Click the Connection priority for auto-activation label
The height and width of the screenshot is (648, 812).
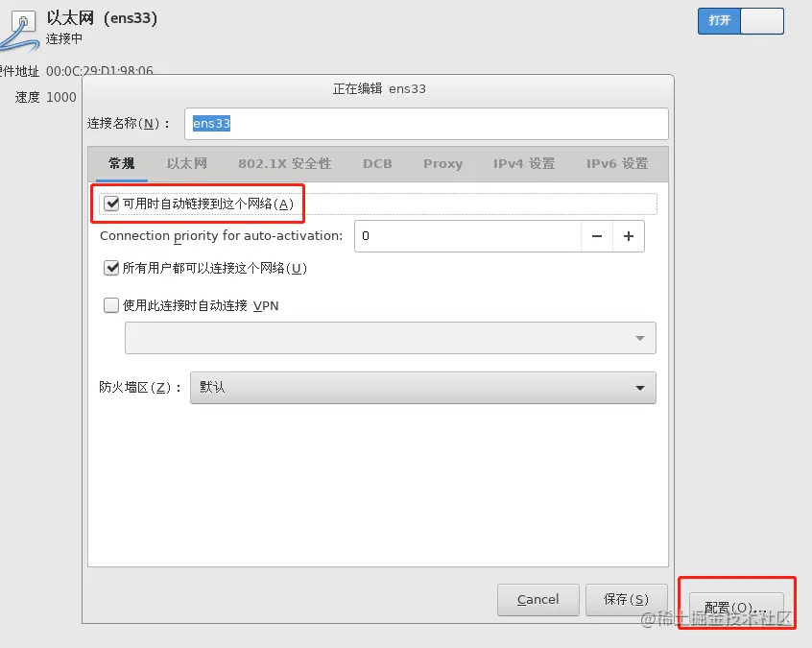(221, 236)
